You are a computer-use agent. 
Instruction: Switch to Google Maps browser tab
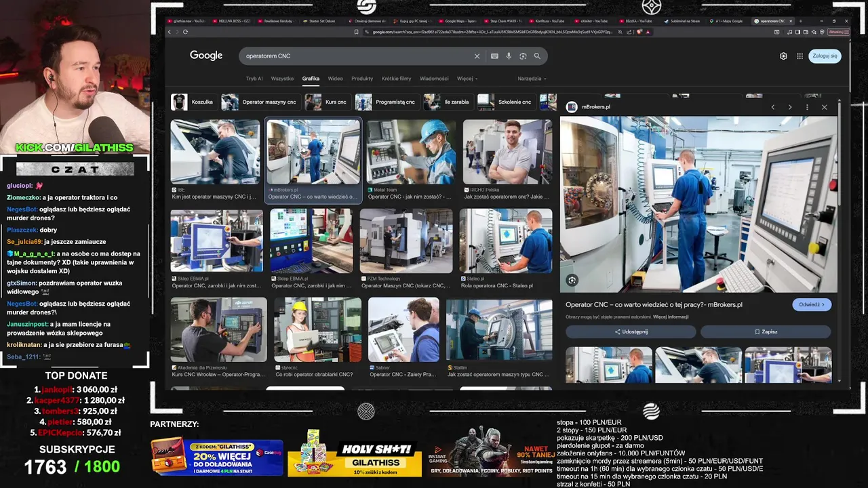click(x=458, y=21)
